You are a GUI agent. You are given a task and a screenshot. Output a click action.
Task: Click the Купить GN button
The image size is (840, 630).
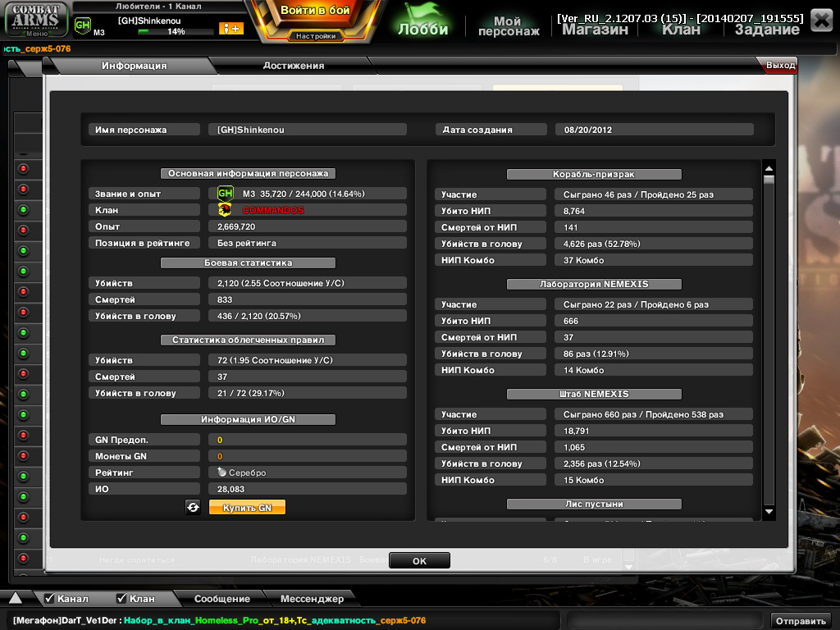coord(247,507)
